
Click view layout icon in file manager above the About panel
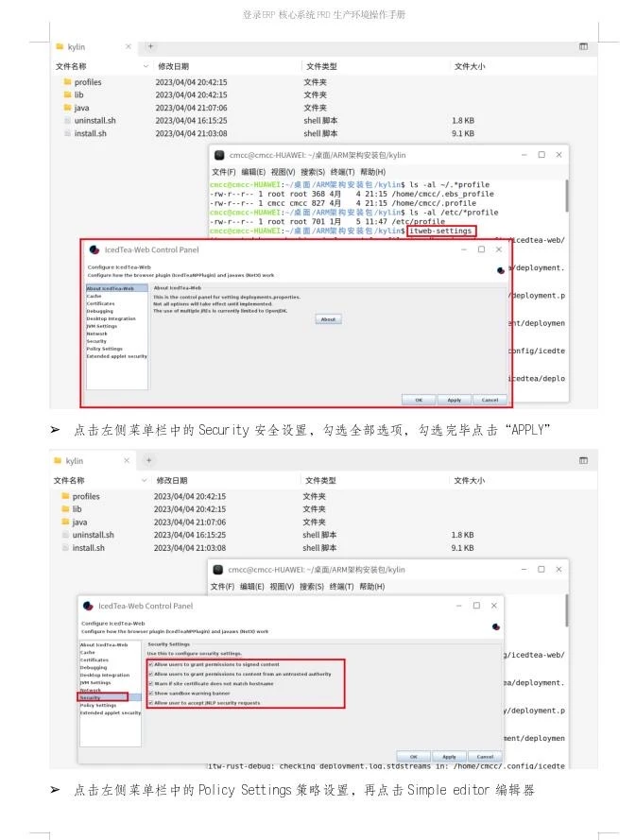coord(583,46)
